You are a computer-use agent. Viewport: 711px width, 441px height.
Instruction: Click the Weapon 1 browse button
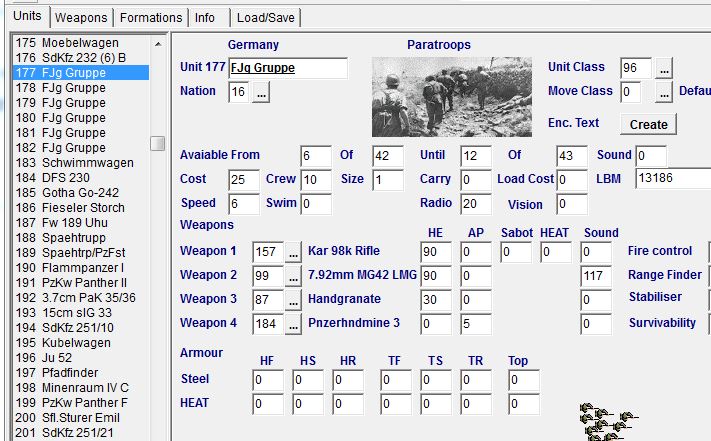[293, 252]
